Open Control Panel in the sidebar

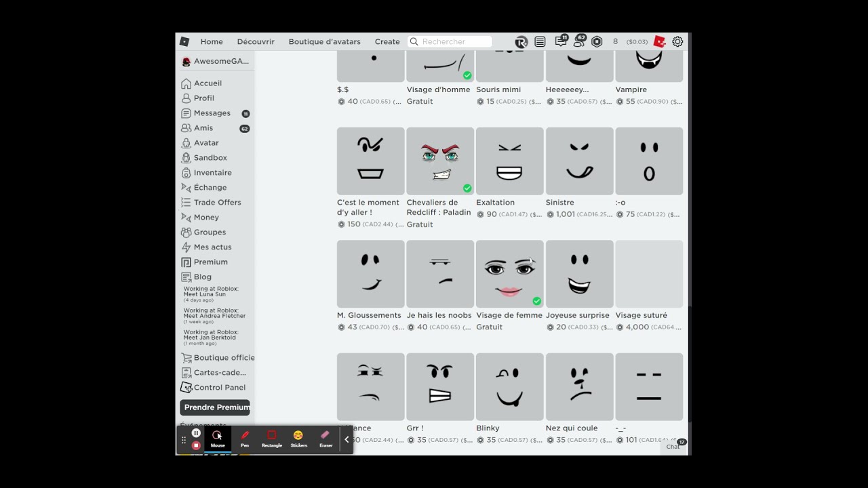(x=213, y=388)
